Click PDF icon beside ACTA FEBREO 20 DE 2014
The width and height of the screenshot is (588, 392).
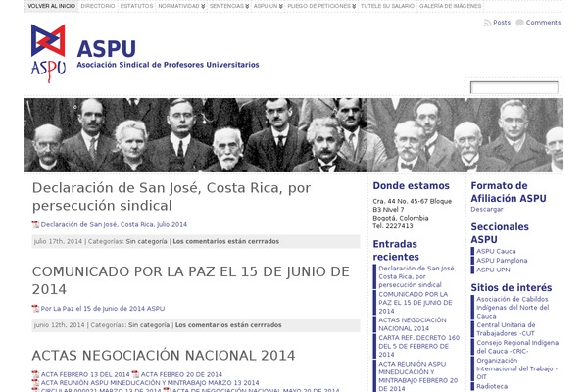(x=135, y=374)
